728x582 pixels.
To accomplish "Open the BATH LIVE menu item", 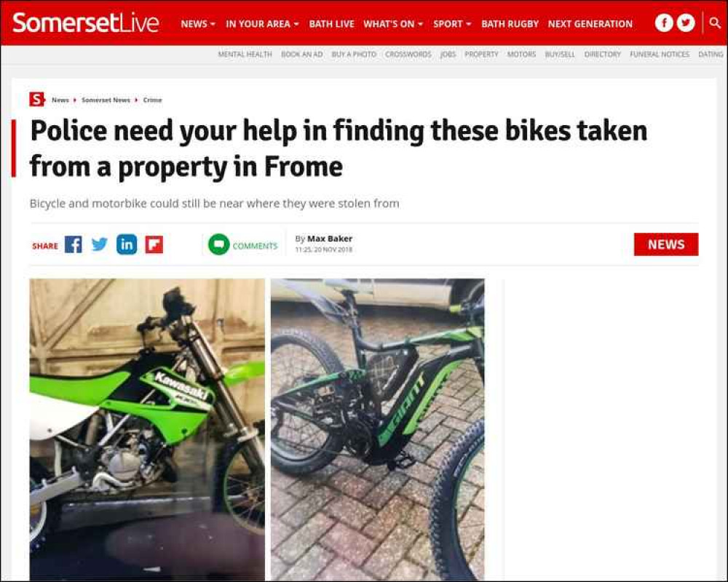I will [x=331, y=24].
